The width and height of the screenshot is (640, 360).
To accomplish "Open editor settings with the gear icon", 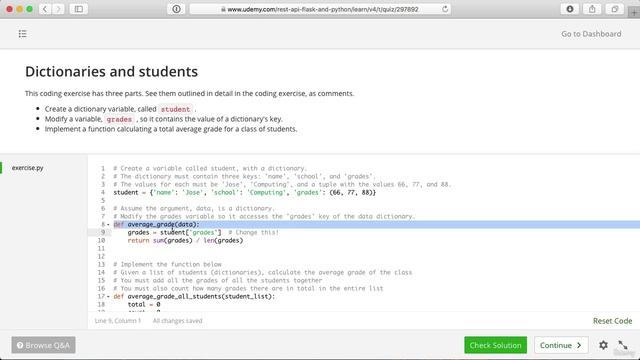I will [603, 345].
